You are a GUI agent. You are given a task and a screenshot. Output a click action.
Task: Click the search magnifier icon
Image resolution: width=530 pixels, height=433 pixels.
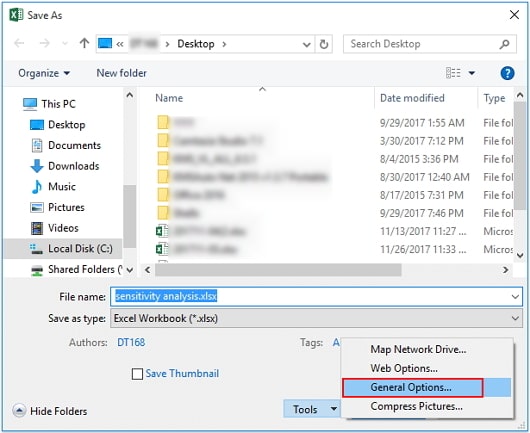pos(504,44)
